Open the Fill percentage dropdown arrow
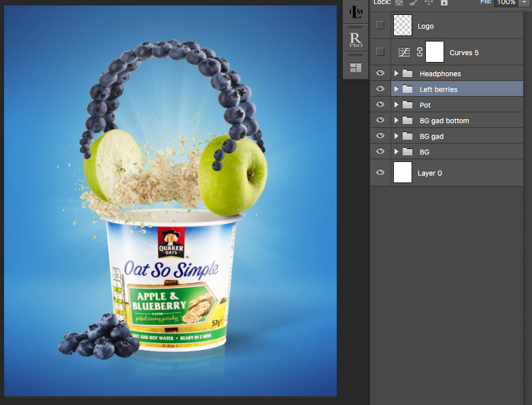 click(525, 2)
